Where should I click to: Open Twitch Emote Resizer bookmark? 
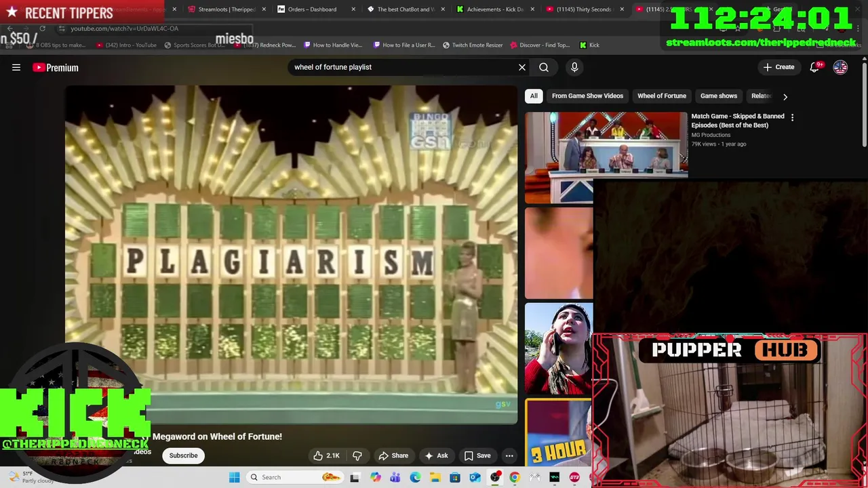coord(473,45)
